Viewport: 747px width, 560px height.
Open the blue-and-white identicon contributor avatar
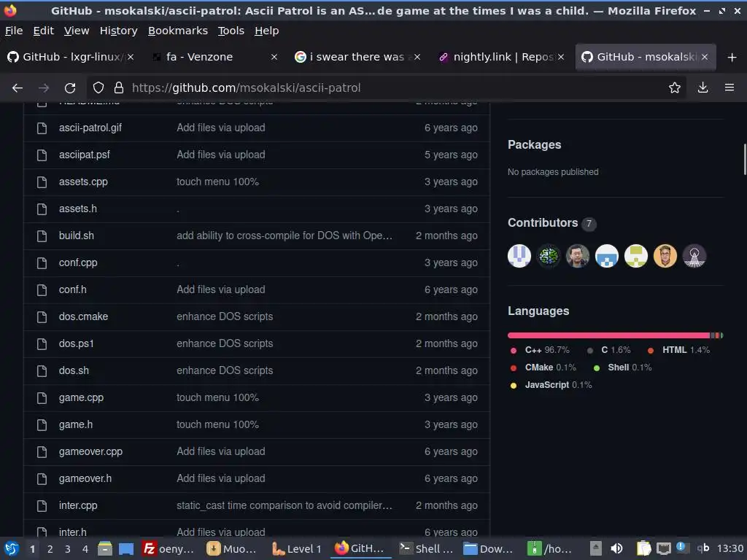point(606,256)
